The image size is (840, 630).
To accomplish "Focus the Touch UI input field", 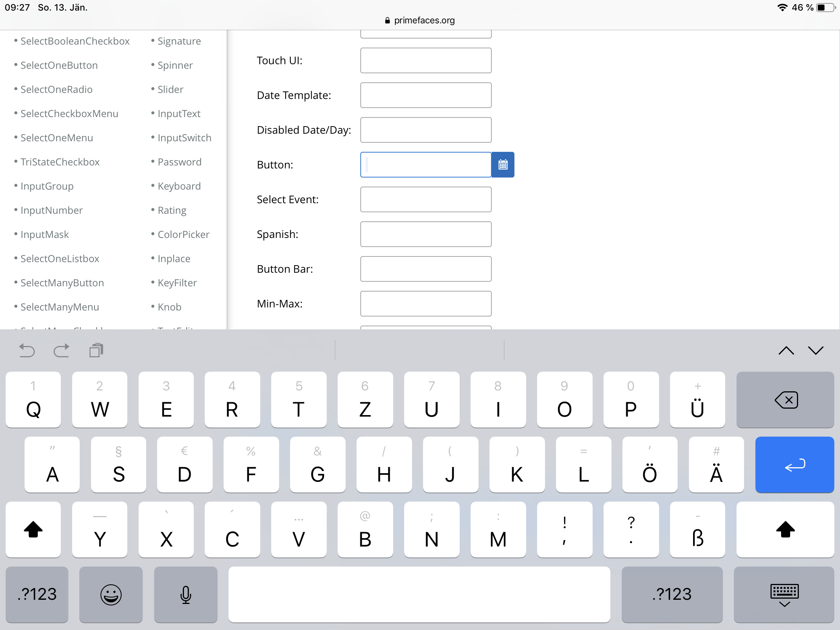I will pos(426,60).
